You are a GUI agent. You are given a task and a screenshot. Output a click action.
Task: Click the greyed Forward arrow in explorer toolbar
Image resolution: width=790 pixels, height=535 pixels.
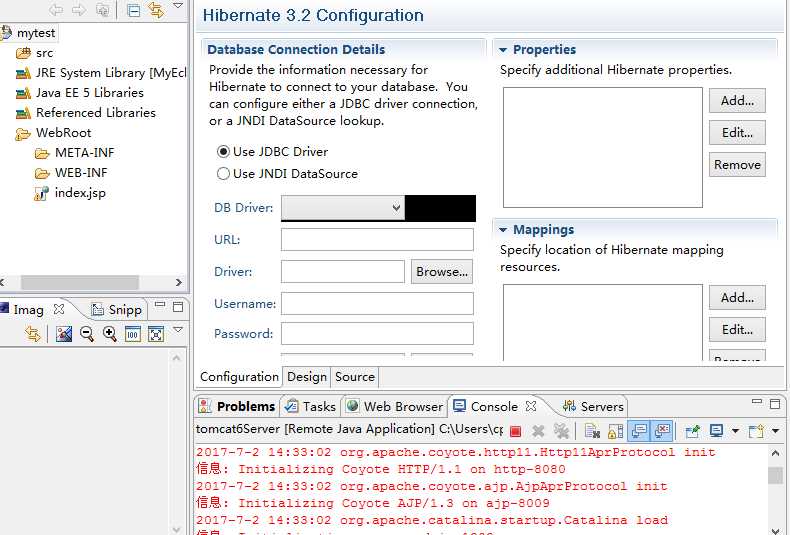click(79, 10)
